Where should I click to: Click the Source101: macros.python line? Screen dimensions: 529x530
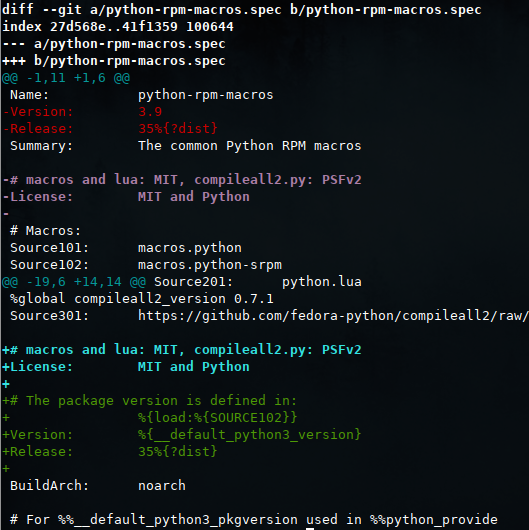point(126,248)
